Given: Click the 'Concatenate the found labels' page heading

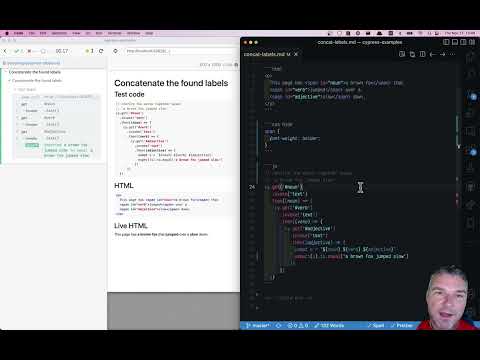Looking at the screenshot, I should coord(171,83).
